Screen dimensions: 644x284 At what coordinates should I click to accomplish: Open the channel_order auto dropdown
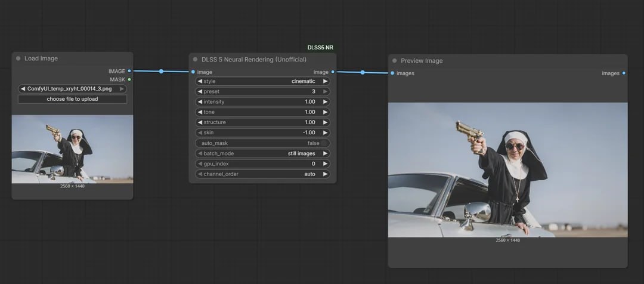tap(262, 174)
